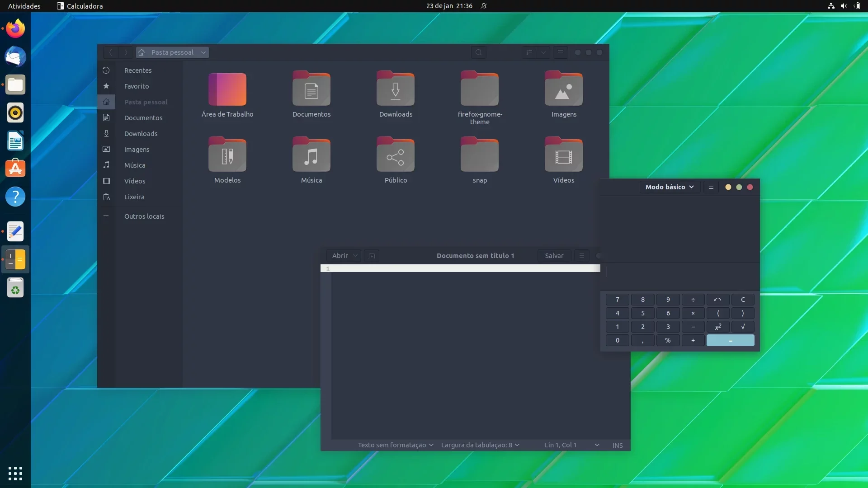Screen dimensions: 868x488
Task: Open text editor hamburger menu
Action: coord(582,256)
